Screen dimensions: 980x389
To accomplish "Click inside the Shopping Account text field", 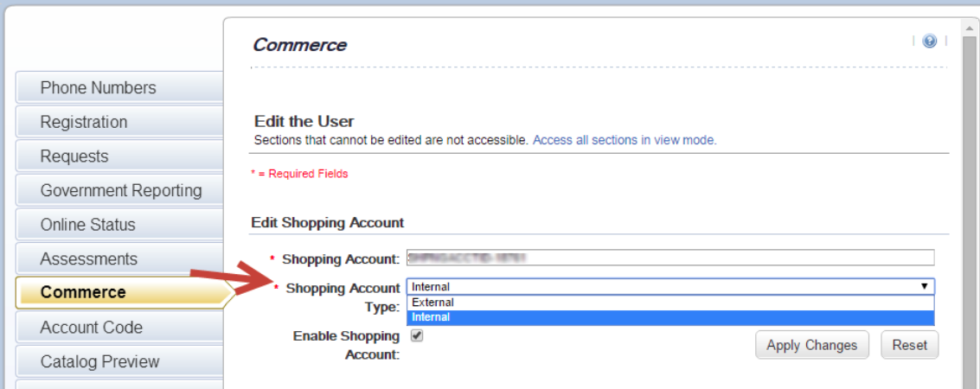I will click(670, 258).
